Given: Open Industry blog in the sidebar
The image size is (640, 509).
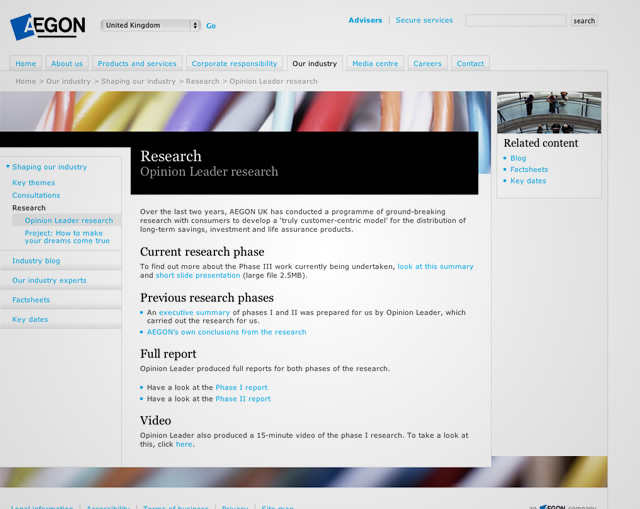Looking at the screenshot, I should pos(36,260).
